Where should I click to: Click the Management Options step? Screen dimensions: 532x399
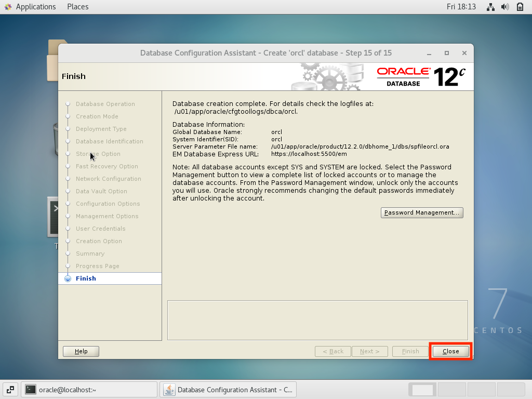[x=107, y=216]
